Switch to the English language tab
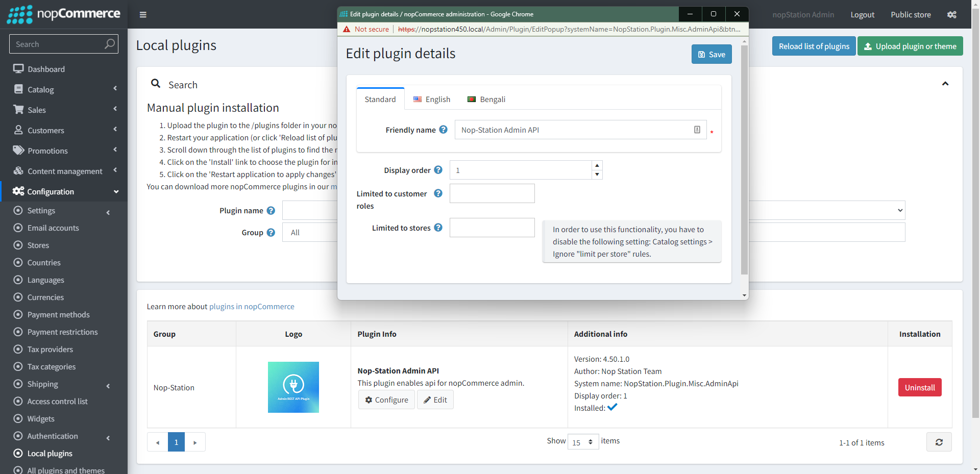This screenshot has height=474, width=980. tap(432, 99)
